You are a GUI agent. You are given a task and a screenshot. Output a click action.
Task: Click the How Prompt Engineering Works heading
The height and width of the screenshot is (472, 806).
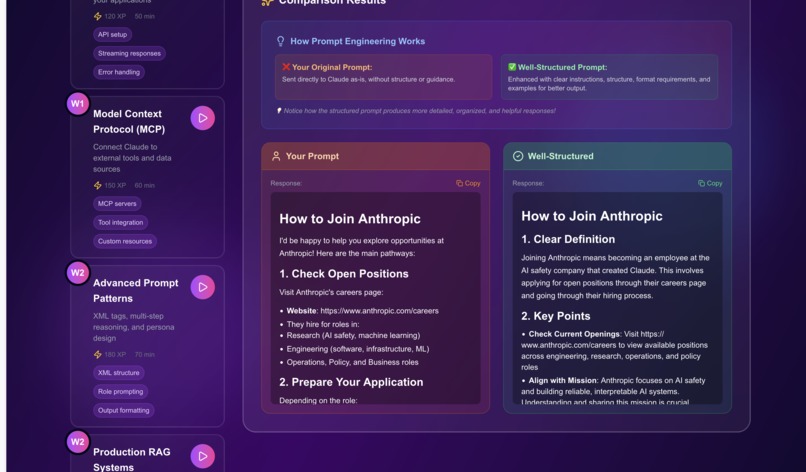(x=358, y=41)
